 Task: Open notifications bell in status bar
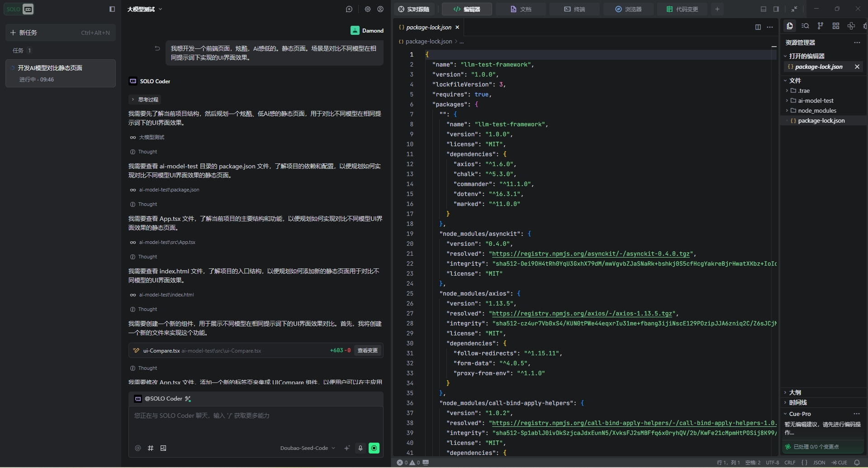857,463
